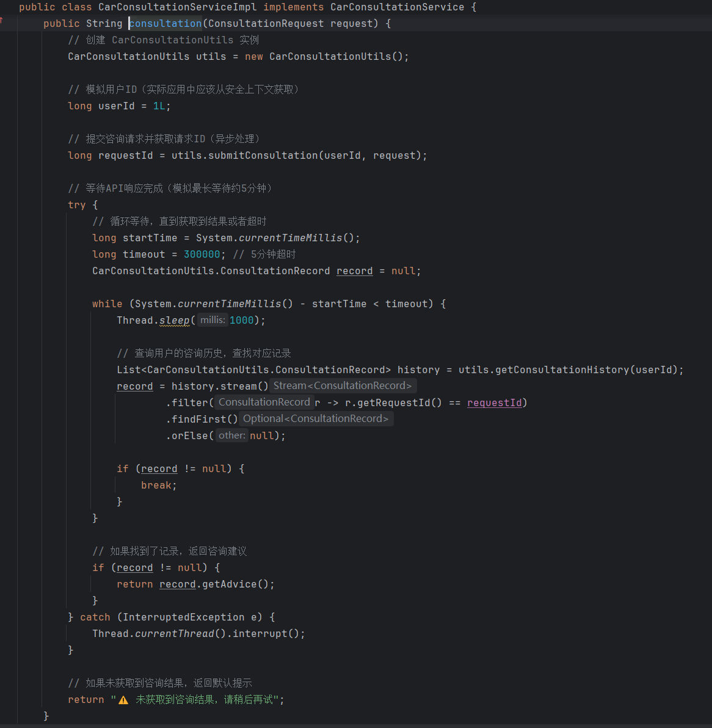Viewport: 712px width, 728px height.
Task: Click 'currentTimeMillis' in the while condition
Action: [229, 304]
